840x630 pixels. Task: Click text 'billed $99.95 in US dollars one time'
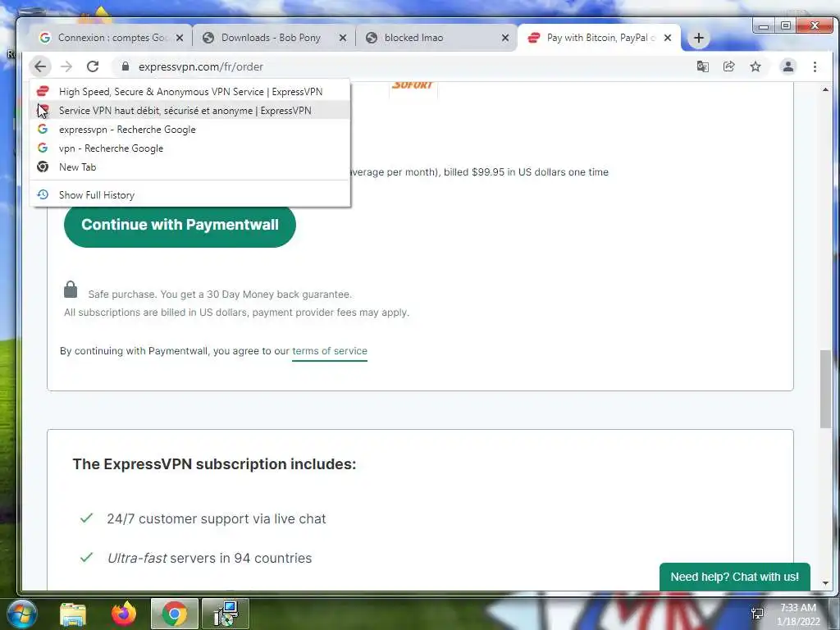pyautogui.click(x=526, y=172)
